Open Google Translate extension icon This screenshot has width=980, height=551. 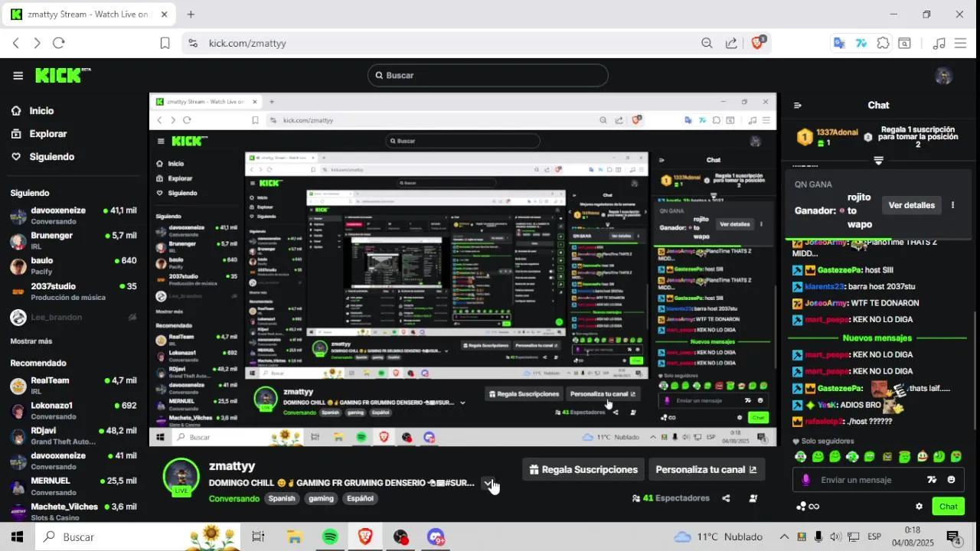(x=839, y=44)
